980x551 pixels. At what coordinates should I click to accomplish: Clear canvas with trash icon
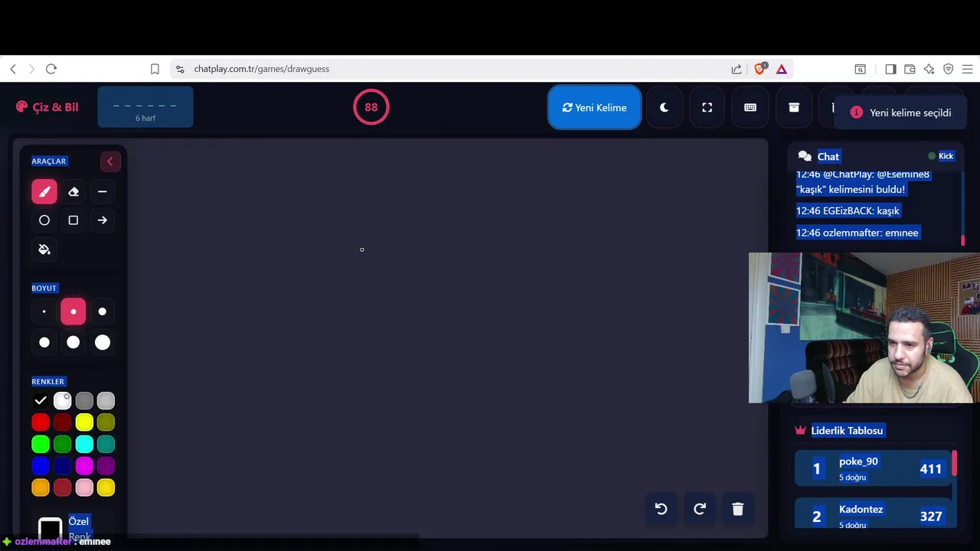[738, 509]
